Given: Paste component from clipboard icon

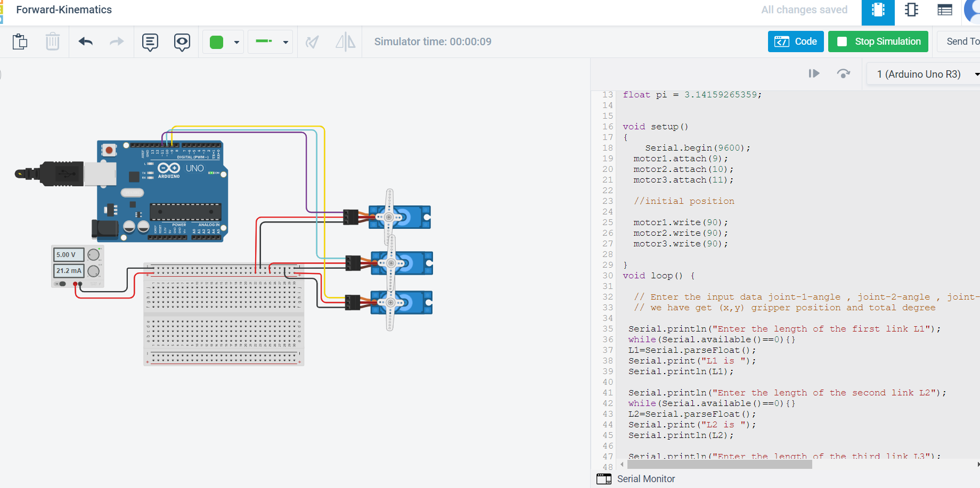Looking at the screenshot, I should click(20, 42).
